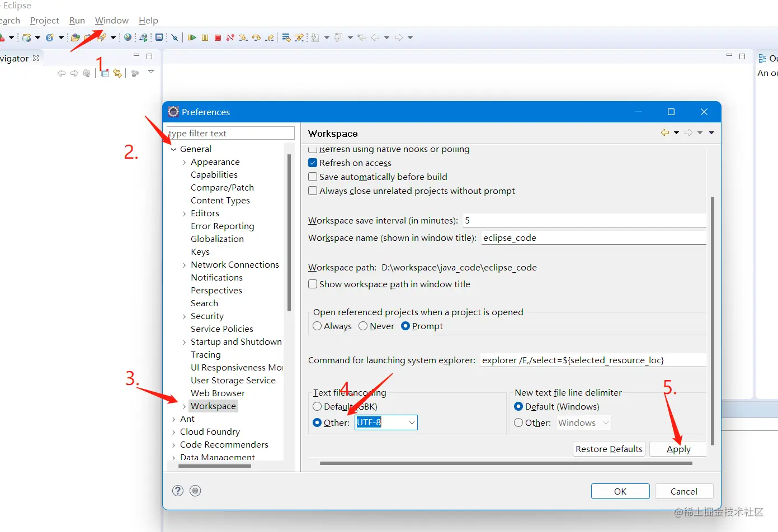Cancel the Preferences dialog
The height and width of the screenshot is (532, 778).
pos(684,491)
